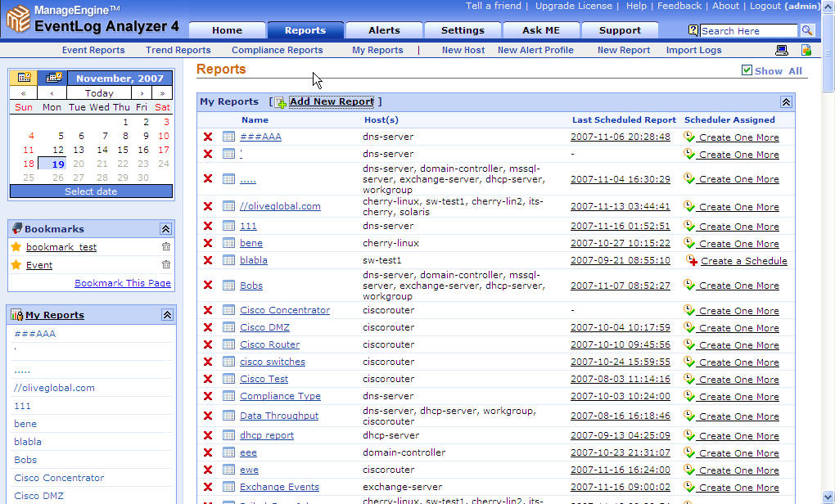The image size is (835, 504).
Task: Collapse the Bookmarks panel
Action: 165,229
